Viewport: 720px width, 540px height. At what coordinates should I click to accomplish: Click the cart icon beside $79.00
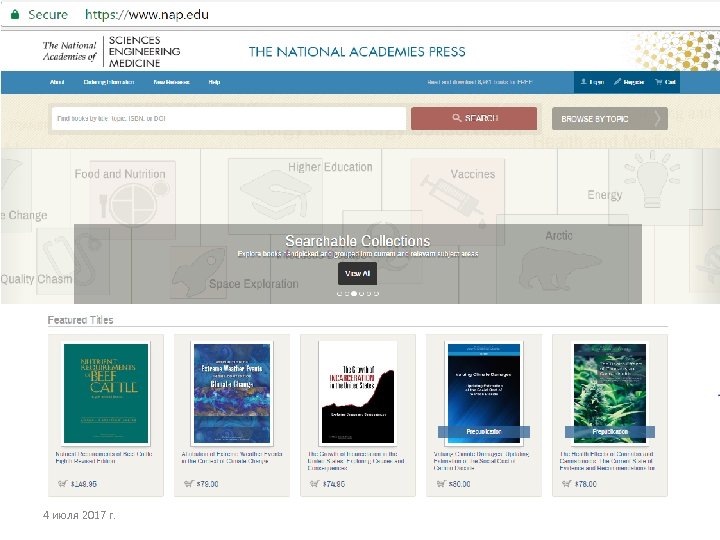tap(188, 484)
